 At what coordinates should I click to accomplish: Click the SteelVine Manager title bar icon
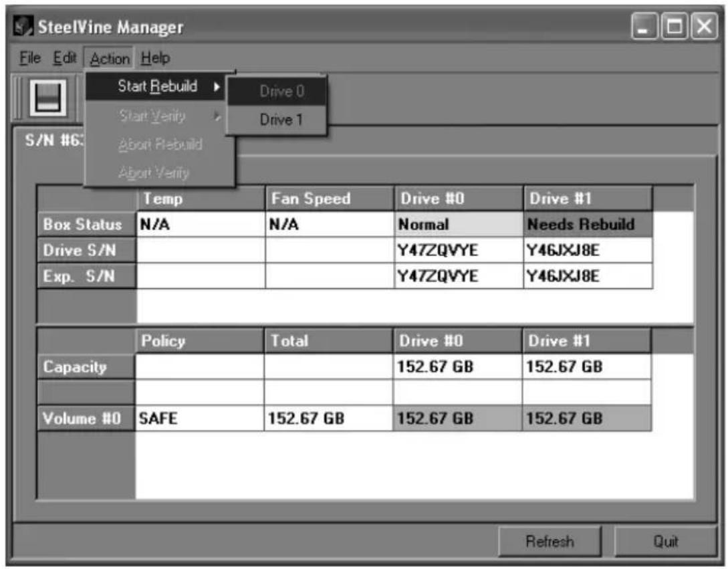(23, 25)
